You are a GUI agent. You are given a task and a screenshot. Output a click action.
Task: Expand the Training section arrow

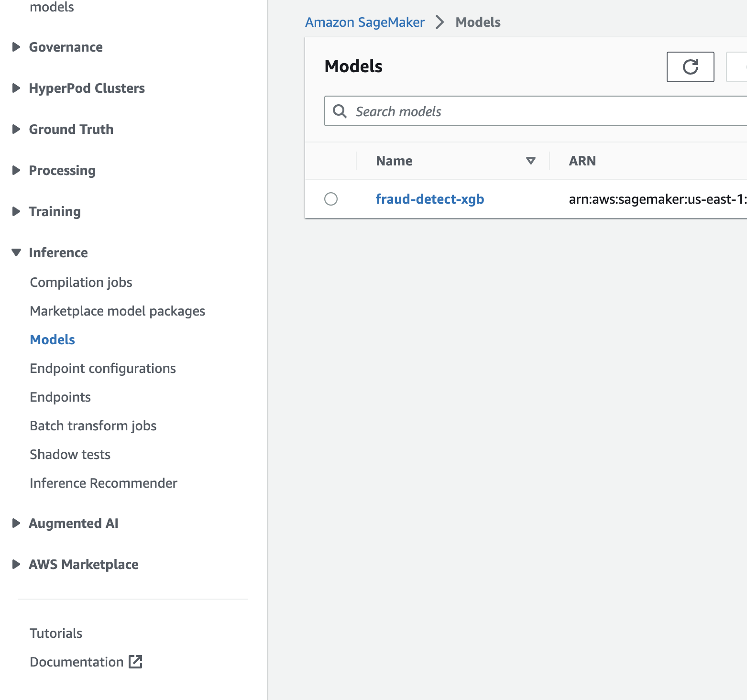pyautogui.click(x=16, y=211)
